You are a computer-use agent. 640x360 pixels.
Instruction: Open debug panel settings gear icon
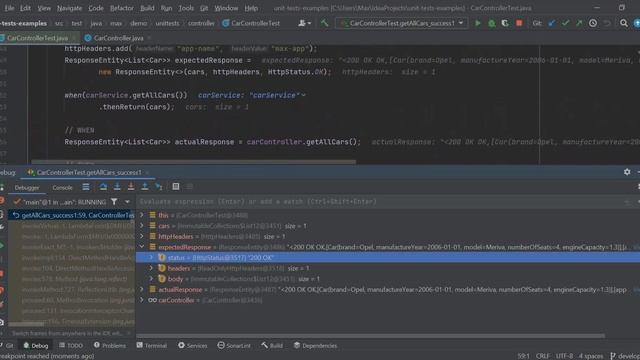(627, 172)
